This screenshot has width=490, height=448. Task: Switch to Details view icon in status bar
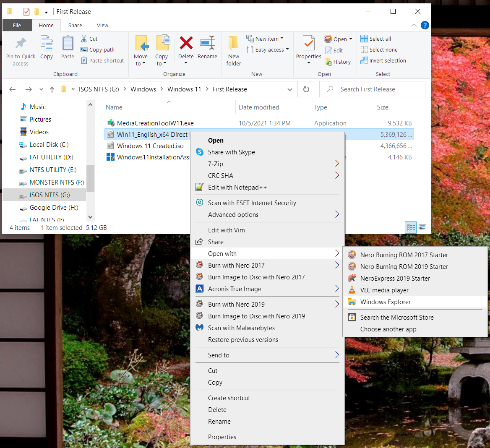tap(411, 227)
